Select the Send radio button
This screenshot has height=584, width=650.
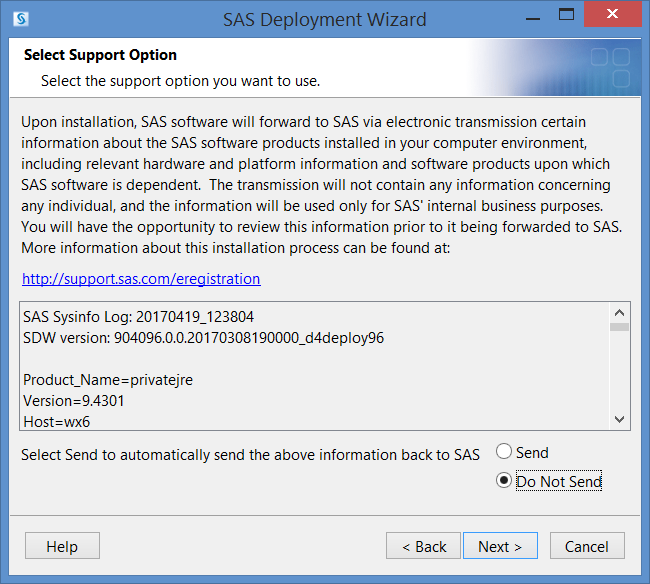click(x=504, y=451)
